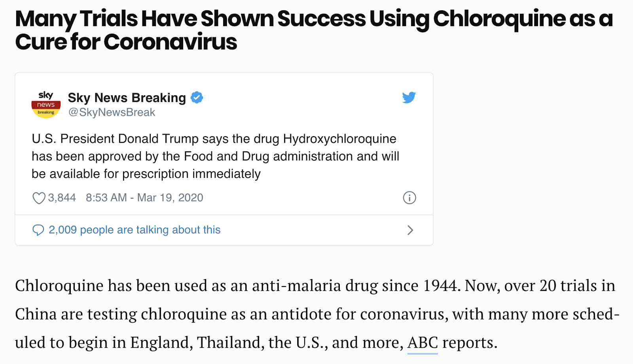
Task: Click the year 1944 in the article text
Action: (x=440, y=286)
